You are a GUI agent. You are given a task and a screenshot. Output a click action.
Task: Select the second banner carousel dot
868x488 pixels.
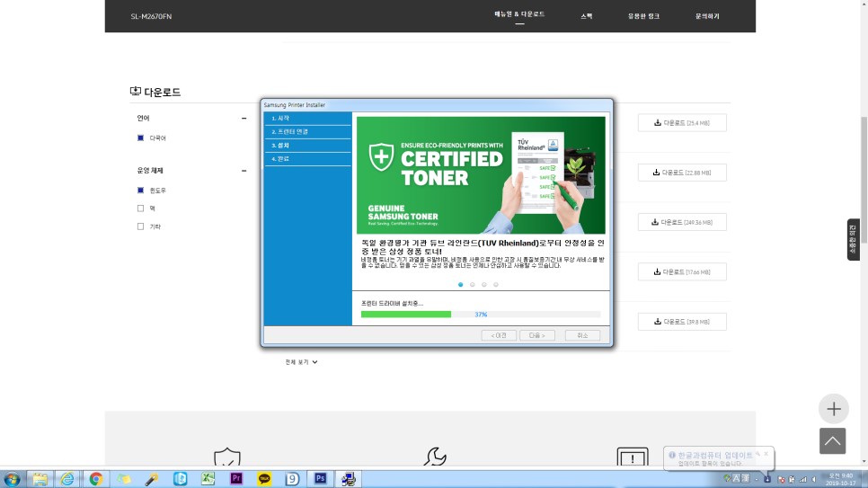click(x=473, y=285)
